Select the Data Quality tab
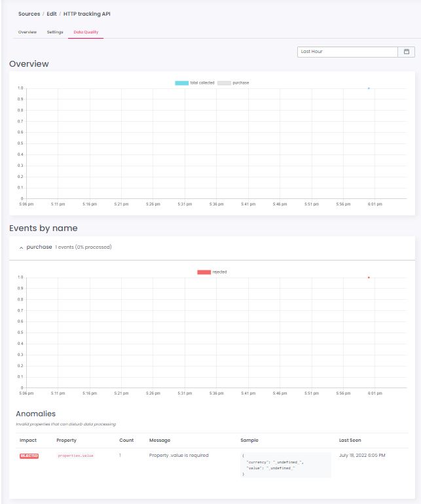The height and width of the screenshot is (504, 421). click(85, 32)
